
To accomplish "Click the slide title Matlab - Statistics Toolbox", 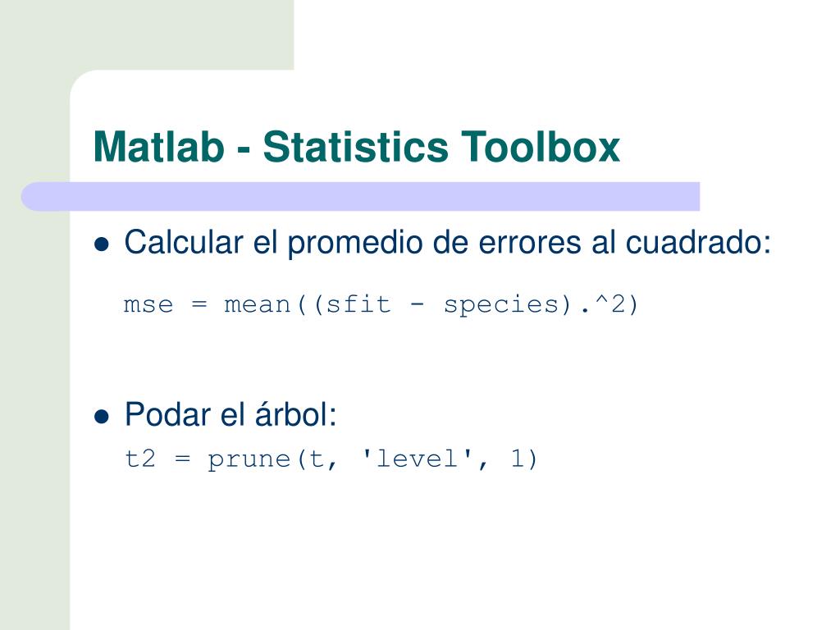I will coord(356,147).
